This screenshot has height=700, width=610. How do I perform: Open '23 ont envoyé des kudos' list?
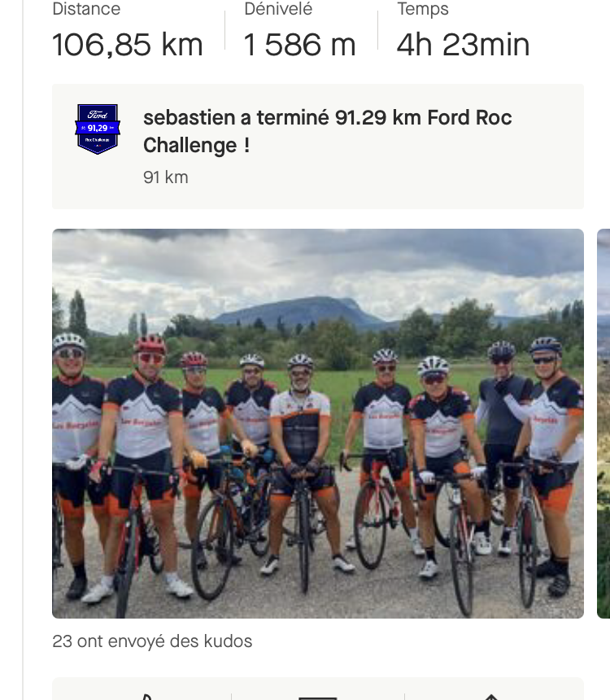[x=152, y=641]
